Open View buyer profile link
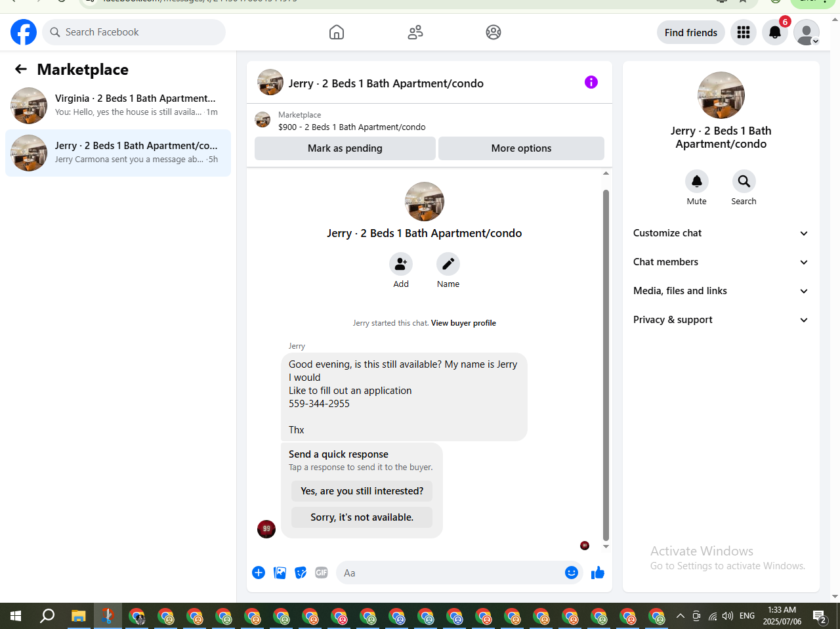The height and width of the screenshot is (629, 840). click(x=463, y=323)
